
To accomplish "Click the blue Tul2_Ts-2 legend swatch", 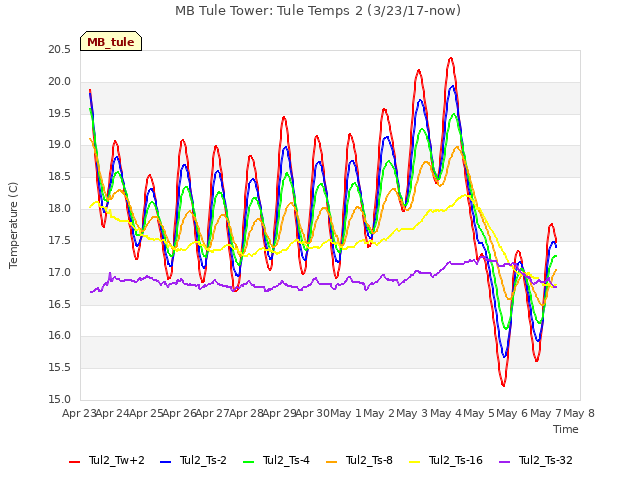I will 165,462.
